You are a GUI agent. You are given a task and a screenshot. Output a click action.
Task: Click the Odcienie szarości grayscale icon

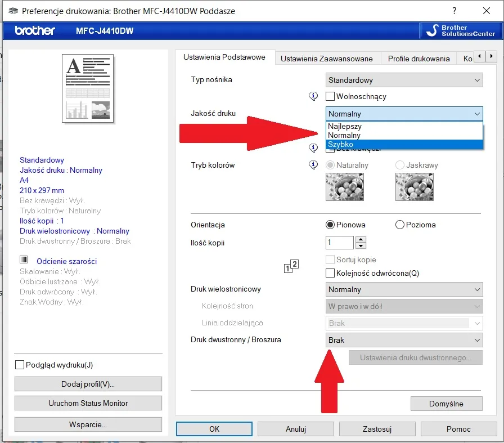point(24,261)
